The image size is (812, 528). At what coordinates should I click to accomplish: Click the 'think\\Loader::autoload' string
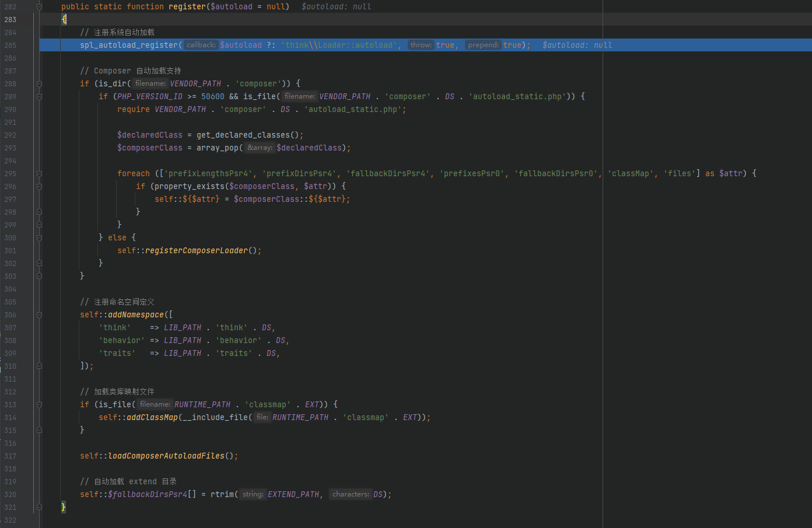[339, 45]
